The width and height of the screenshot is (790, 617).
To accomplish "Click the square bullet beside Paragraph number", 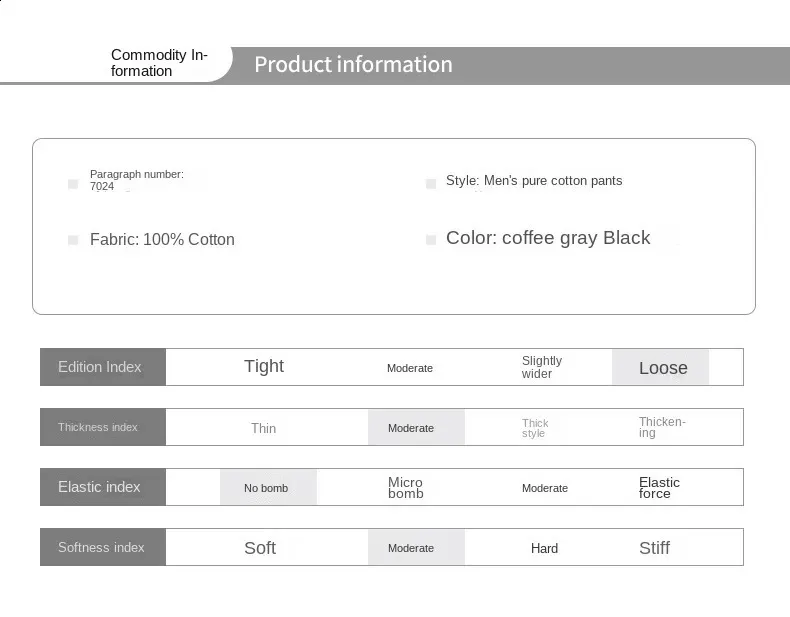I will [73, 184].
